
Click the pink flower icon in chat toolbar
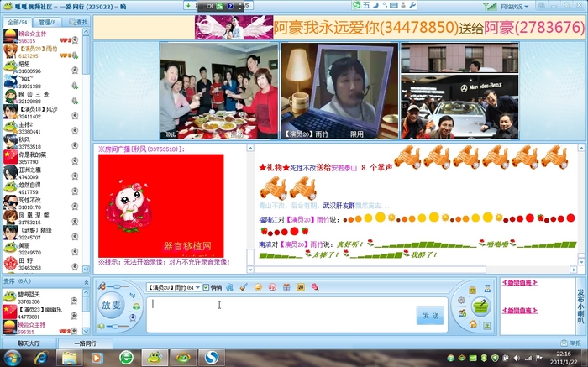(315, 287)
